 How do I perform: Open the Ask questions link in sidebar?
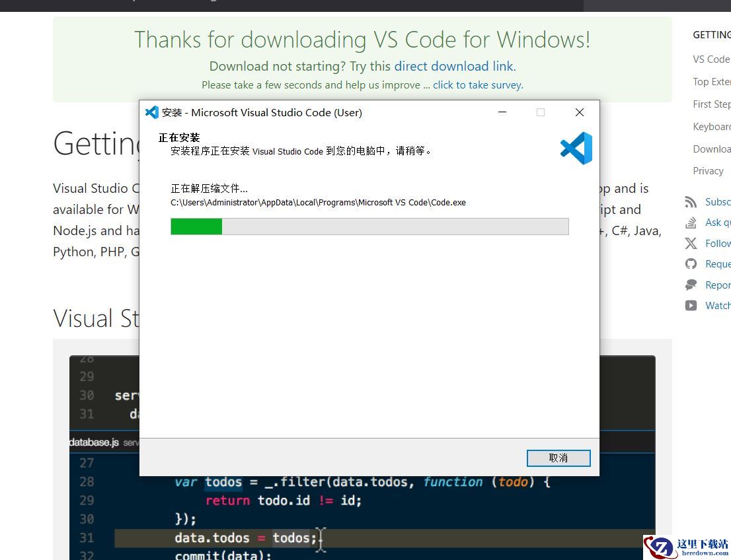(x=718, y=223)
